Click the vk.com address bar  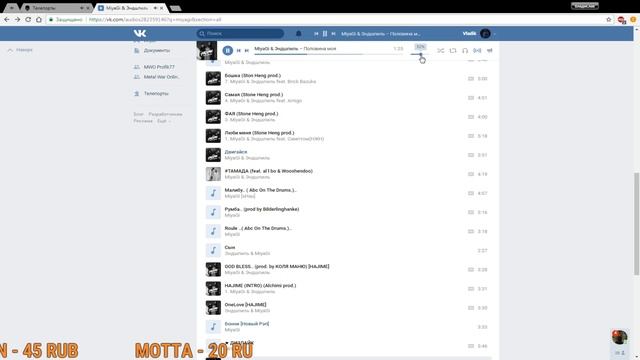(x=327, y=19)
